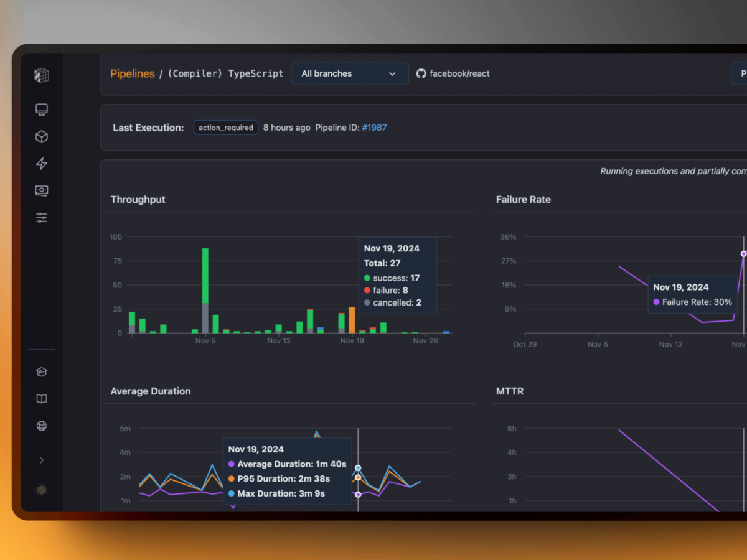
Task: Open the lightning bolt sidebar icon
Action: (x=42, y=164)
